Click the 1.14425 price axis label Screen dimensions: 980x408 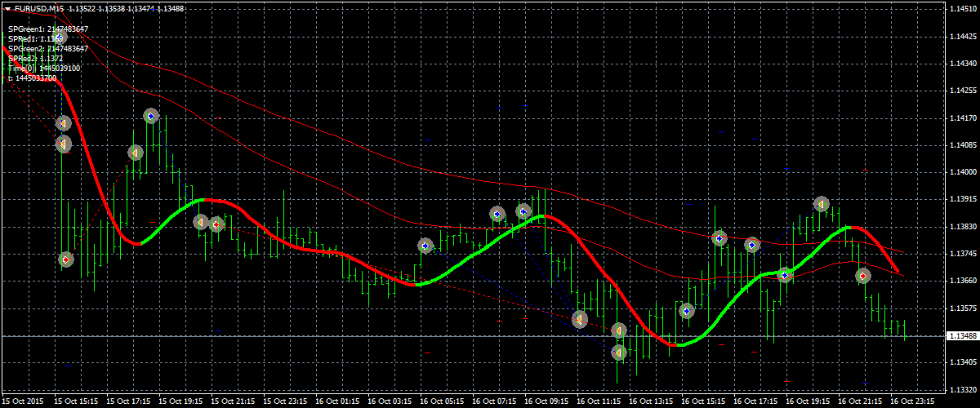tap(964, 37)
